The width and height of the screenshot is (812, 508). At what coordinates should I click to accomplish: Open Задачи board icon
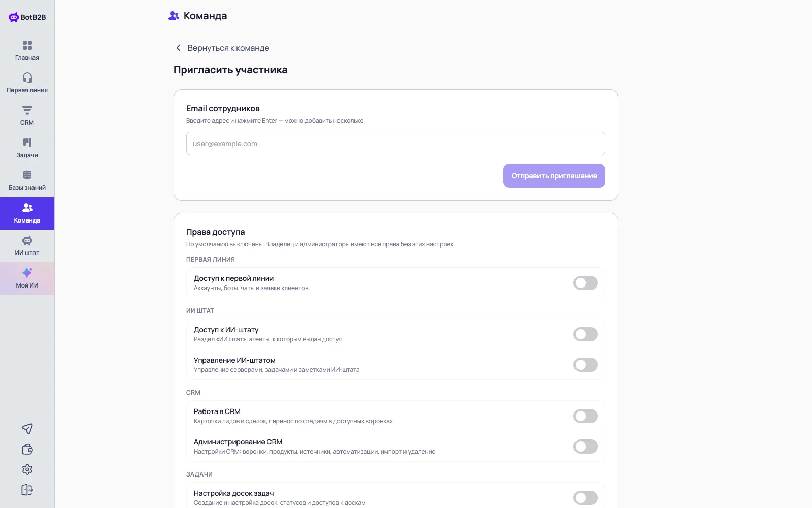pyautogui.click(x=27, y=143)
